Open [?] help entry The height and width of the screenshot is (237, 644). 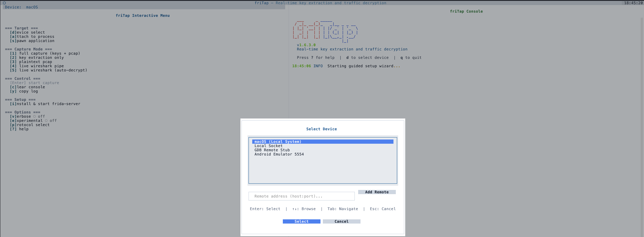[19, 129]
